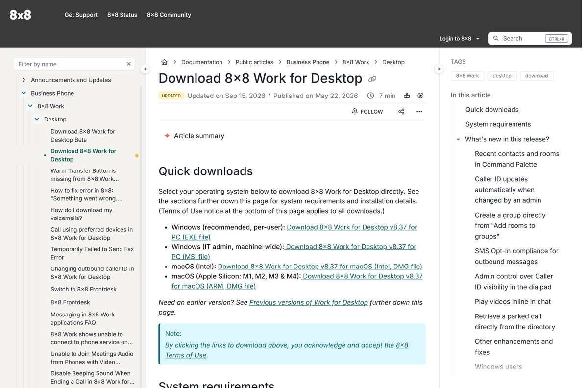
Task: Open How to fix error Something went wrong
Action: [x=86, y=194]
